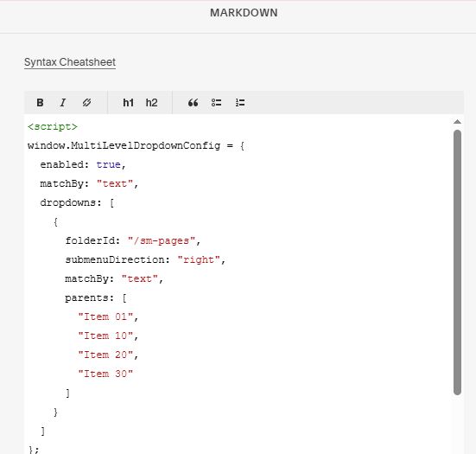Screen dimensions: 476x454
Task: Click the submenuDirection "right" value
Action: [x=199, y=259]
